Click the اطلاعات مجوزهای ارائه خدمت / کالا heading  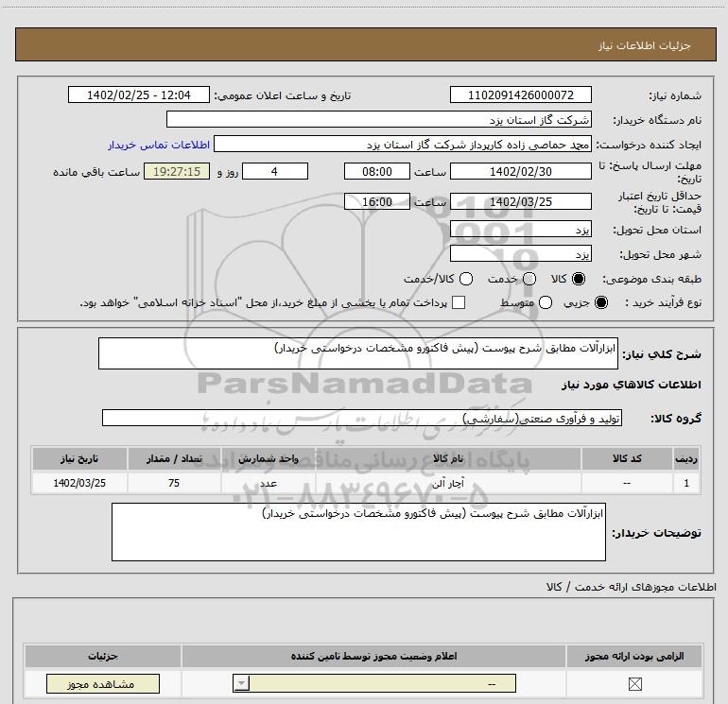(631, 587)
